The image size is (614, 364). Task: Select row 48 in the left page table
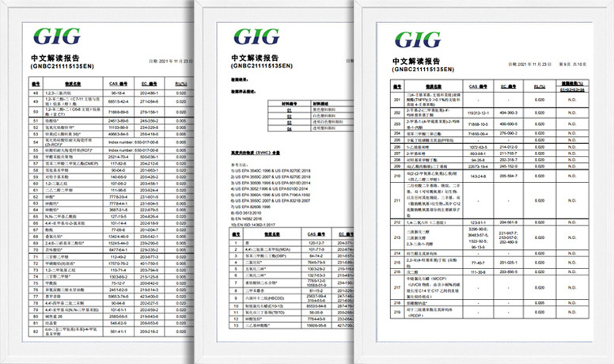click(35, 93)
